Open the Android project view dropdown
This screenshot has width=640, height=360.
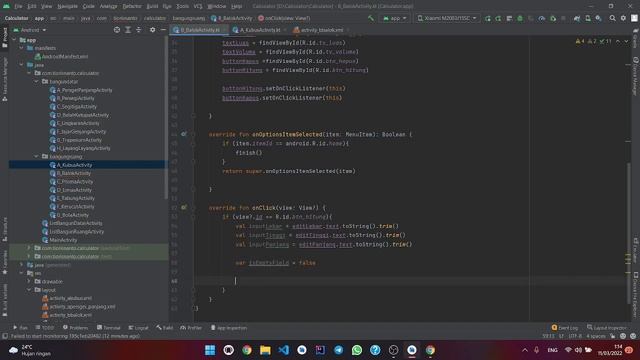click(30, 30)
